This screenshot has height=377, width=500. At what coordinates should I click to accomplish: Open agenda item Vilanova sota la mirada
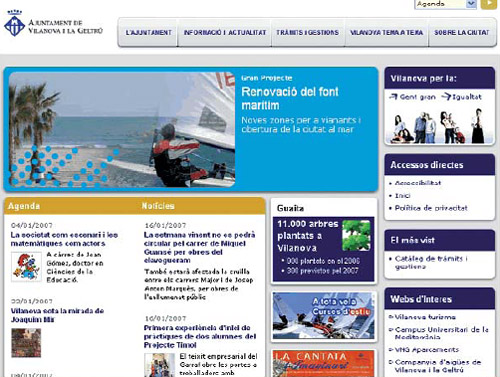pos(57,315)
